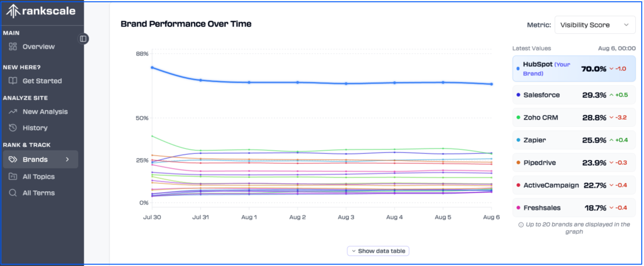Select All Topics in the sidebar
The width and height of the screenshot is (644, 266).
(39, 177)
